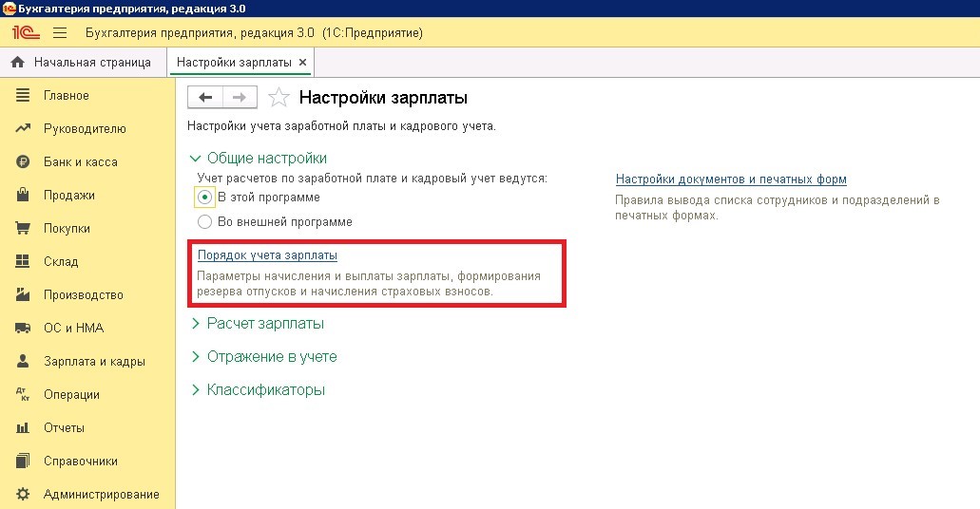Open the Администрирование menu section
This screenshot has width=980, height=509.
coord(102,494)
